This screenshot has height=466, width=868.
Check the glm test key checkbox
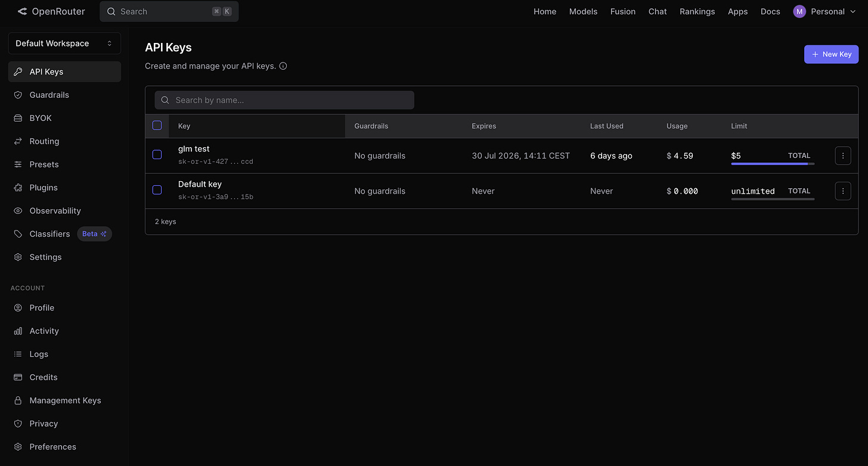[x=157, y=154]
